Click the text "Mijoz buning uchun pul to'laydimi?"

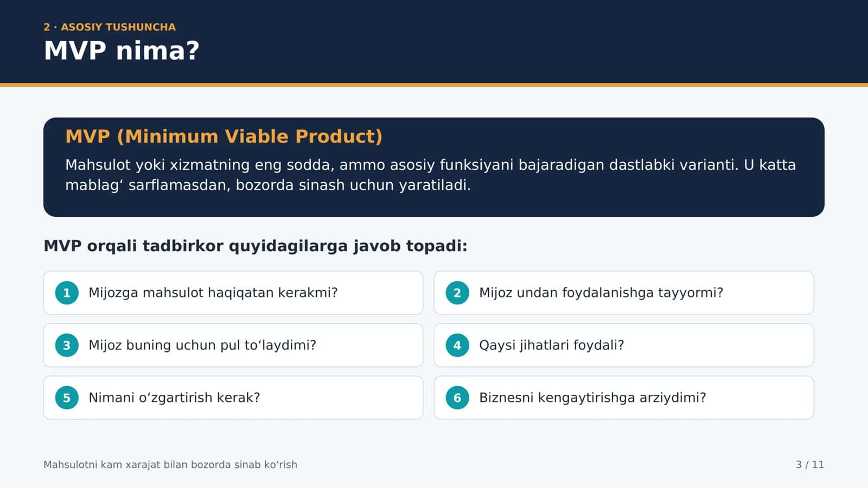point(202,345)
